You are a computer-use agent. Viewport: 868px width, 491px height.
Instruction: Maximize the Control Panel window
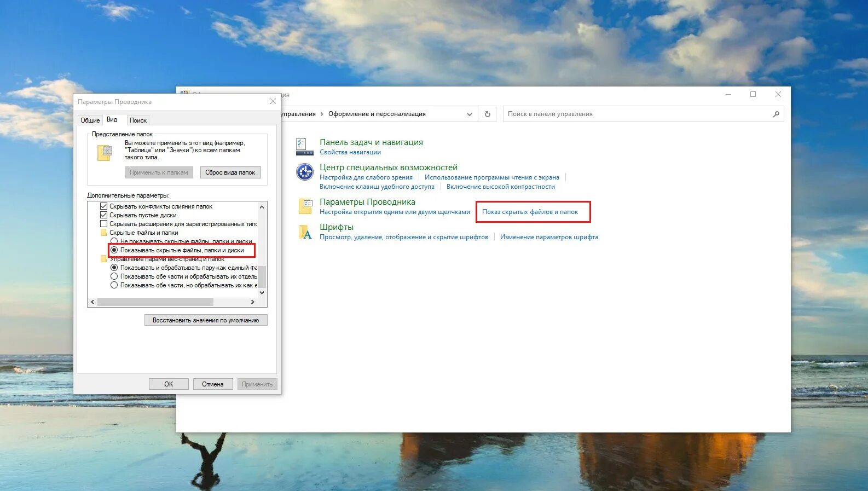(x=753, y=94)
